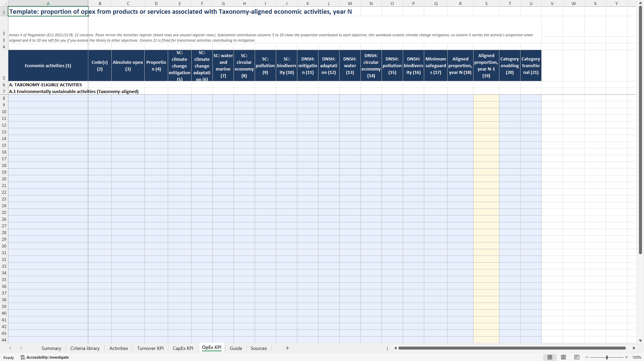Switch to Normal view
The width and height of the screenshot is (644, 361).
tap(550, 357)
